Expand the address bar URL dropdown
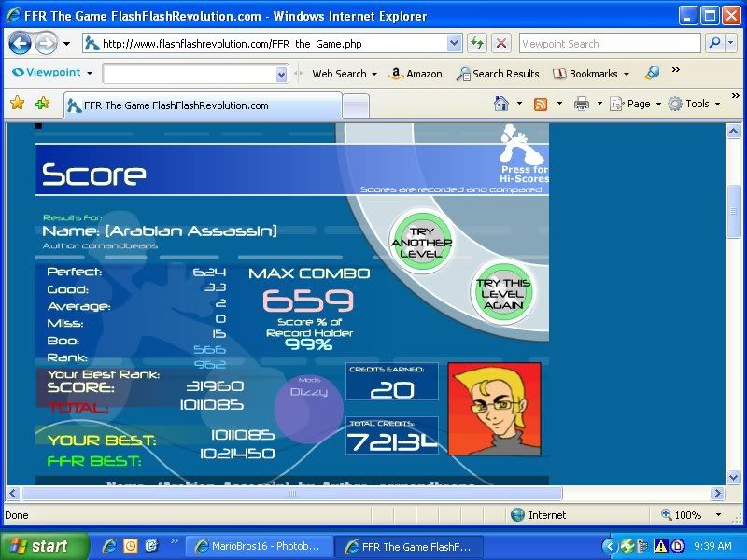Screen dimensions: 747x560 (455, 43)
